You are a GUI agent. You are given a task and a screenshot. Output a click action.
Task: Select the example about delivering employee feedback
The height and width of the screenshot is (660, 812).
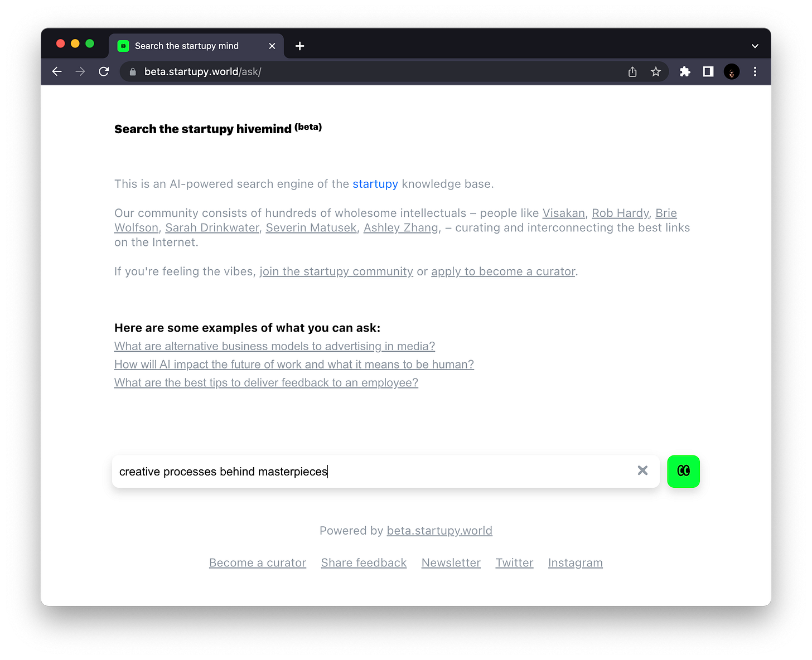[x=266, y=383]
